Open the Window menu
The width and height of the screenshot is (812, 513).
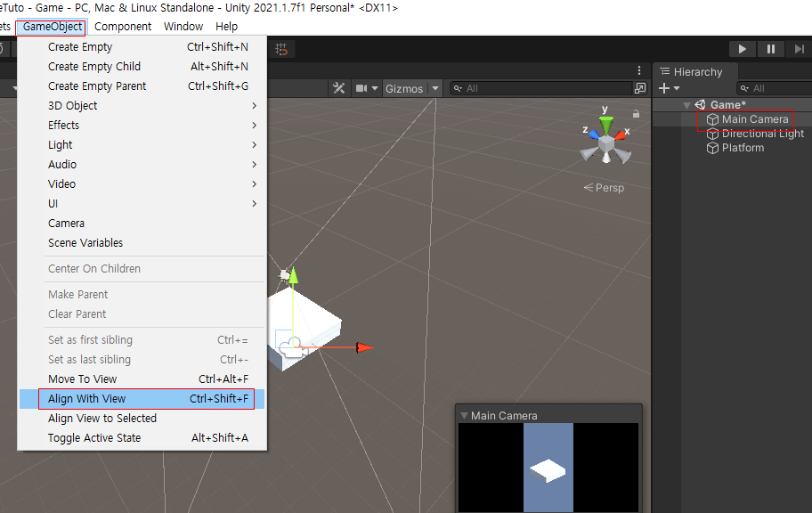click(x=183, y=27)
